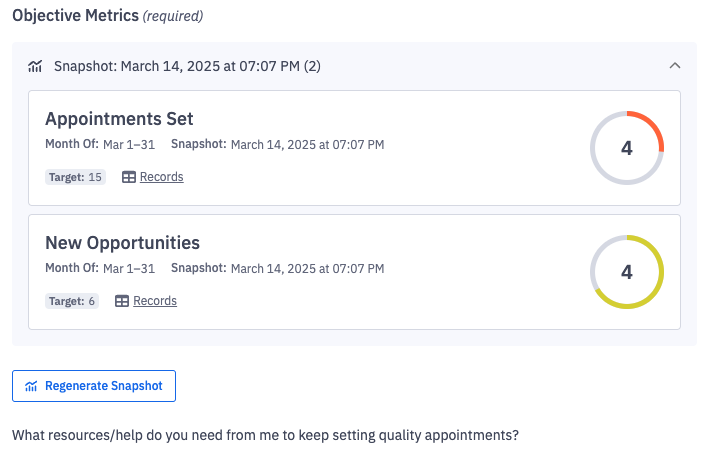
Task: Click the Appointments Set progress ring
Action: 627,148
